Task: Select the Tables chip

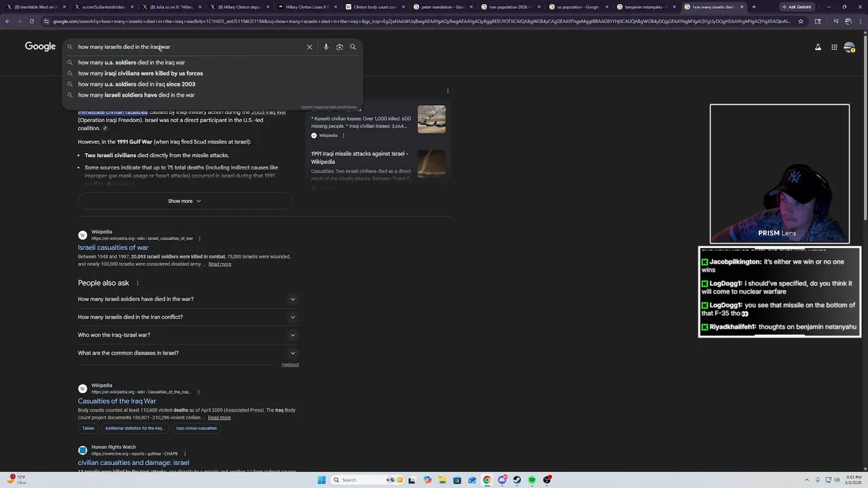Action: tap(88, 428)
